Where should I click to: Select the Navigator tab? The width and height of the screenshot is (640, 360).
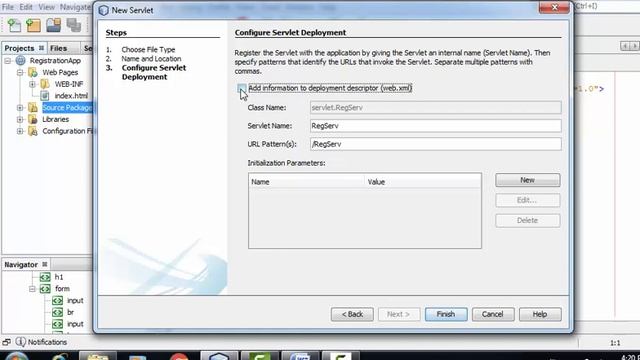tap(21, 264)
